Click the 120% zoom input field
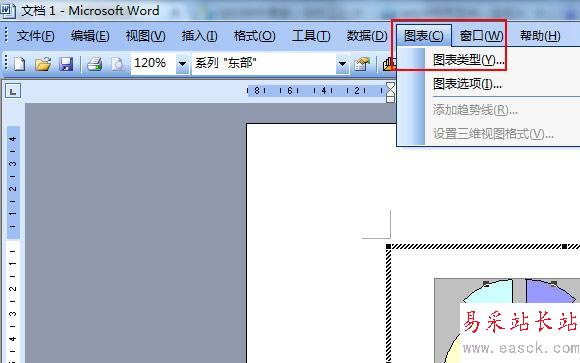 153,63
